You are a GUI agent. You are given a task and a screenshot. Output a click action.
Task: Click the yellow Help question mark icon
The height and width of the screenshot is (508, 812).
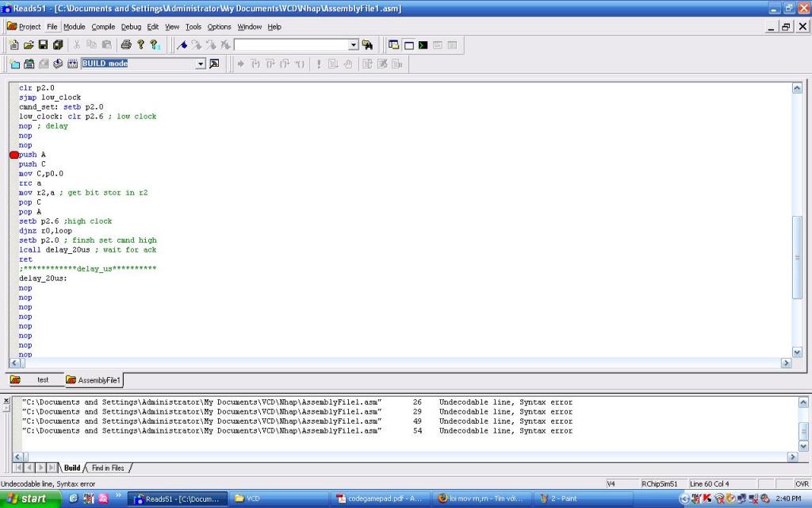(140, 45)
